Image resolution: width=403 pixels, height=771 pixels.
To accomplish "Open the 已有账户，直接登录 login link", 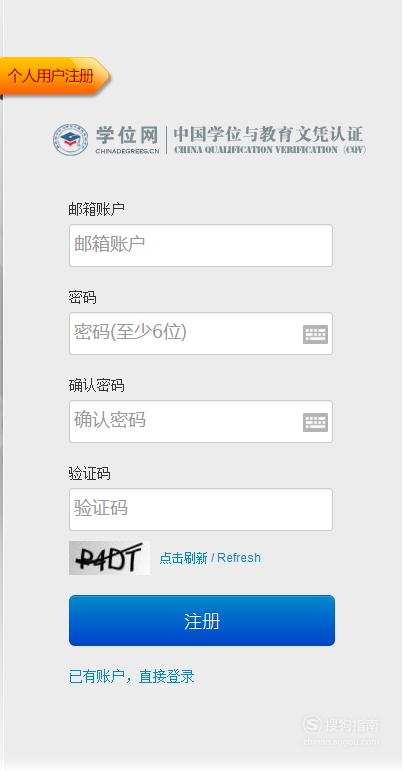I will point(132,677).
